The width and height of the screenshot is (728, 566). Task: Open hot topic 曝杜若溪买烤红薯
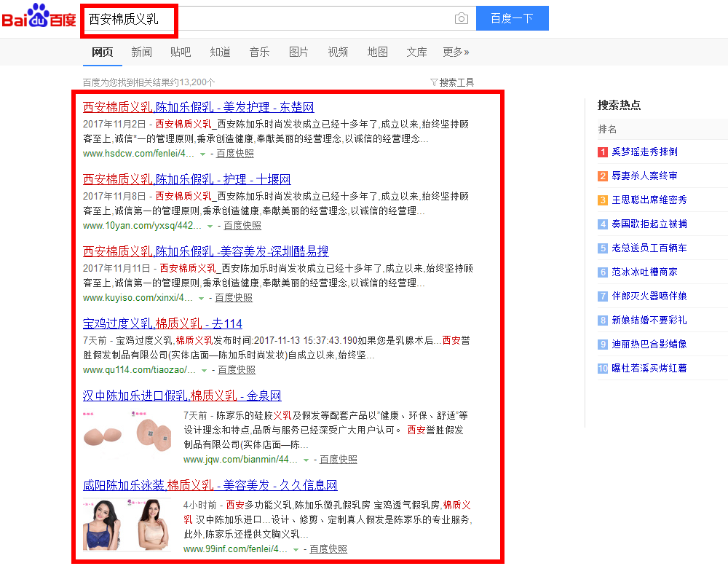(649, 369)
